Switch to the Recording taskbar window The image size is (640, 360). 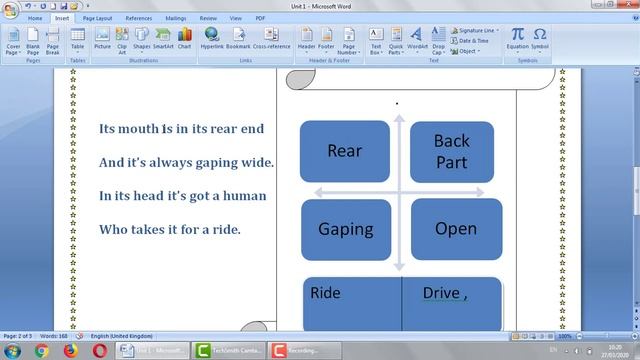(x=304, y=351)
